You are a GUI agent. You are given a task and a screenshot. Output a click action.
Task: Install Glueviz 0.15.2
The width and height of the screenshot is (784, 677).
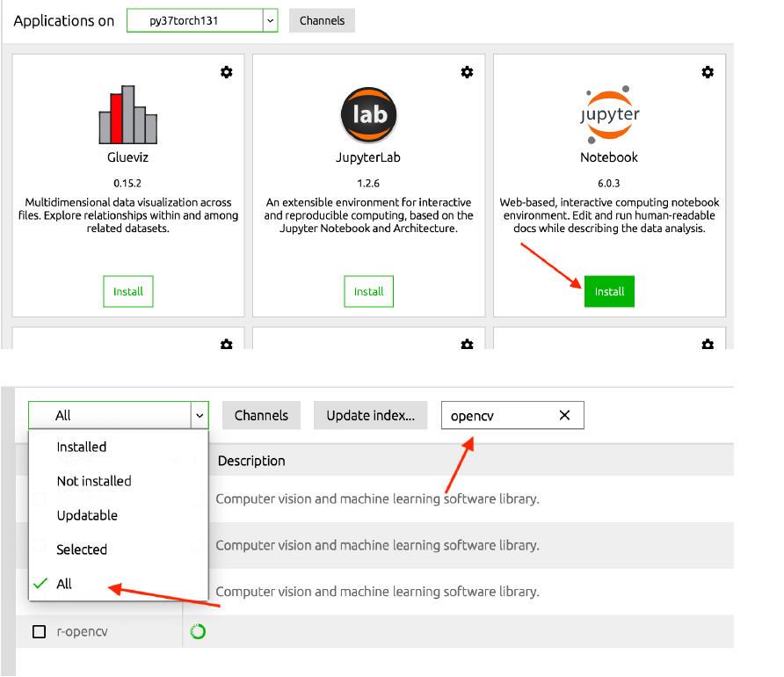pos(128,292)
